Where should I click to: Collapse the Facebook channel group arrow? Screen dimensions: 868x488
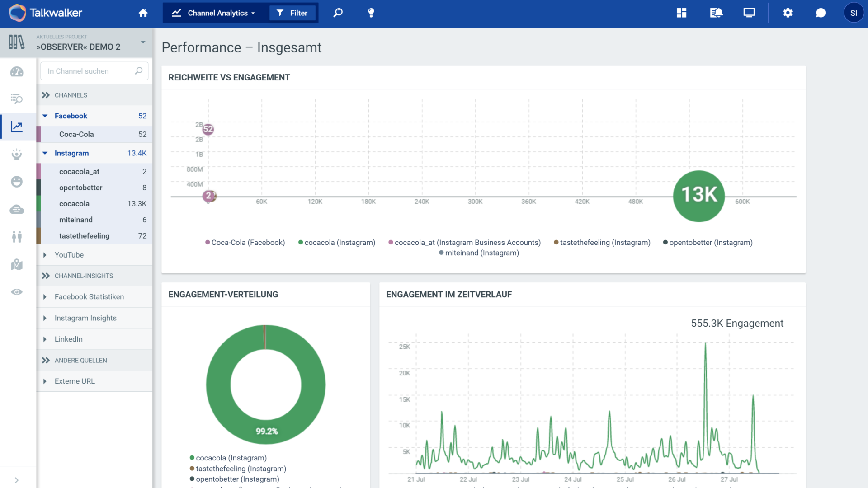click(45, 116)
